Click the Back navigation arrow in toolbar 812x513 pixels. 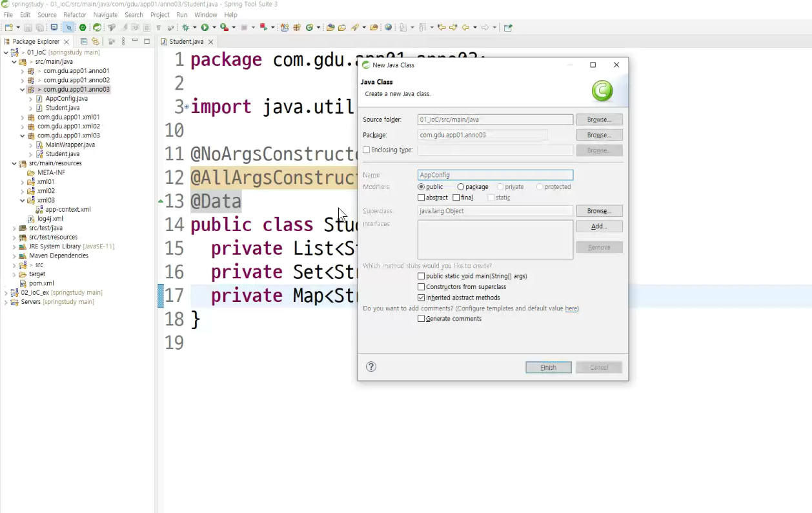[466, 28]
